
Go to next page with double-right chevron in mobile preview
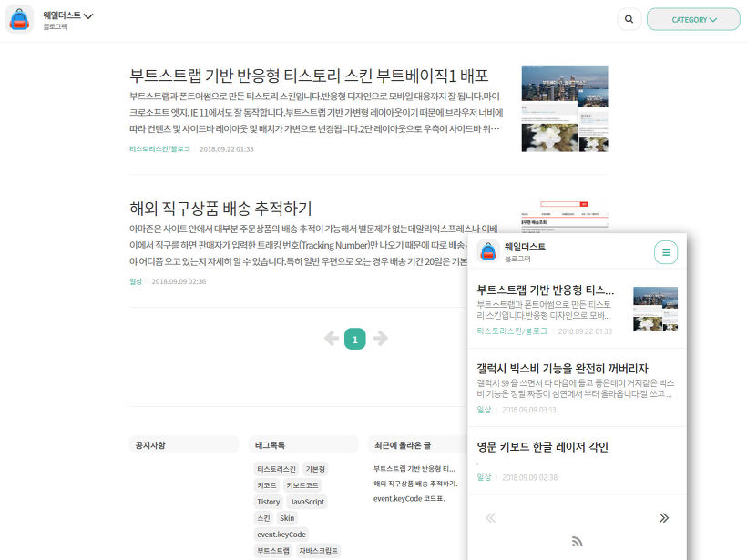pyautogui.click(x=663, y=517)
